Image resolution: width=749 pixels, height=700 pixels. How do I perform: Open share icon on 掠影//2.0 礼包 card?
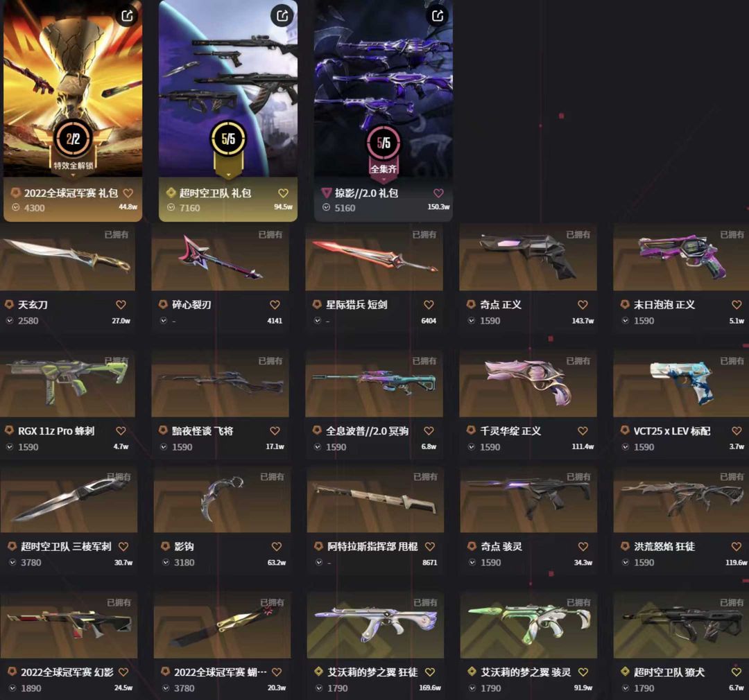438,16
